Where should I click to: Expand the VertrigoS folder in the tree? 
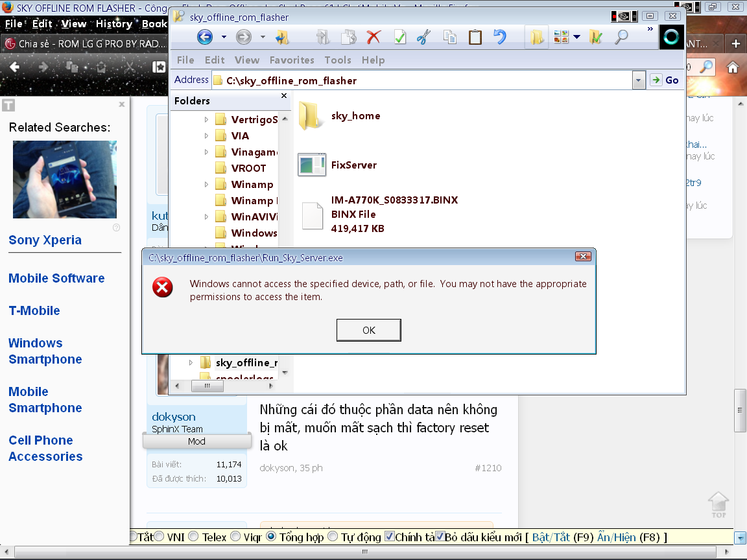point(206,119)
